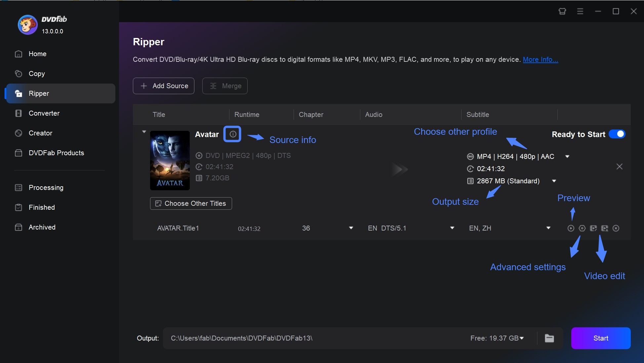This screenshot has width=644, height=363.
Task: Expand the output profile format dropdown
Action: [568, 156]
